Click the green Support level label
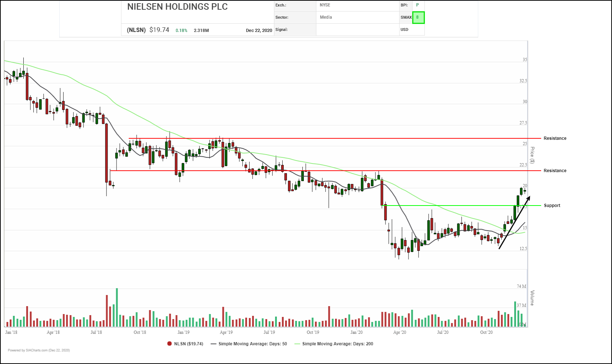Screen dimensions: 612x364 (x=552, y=206)
